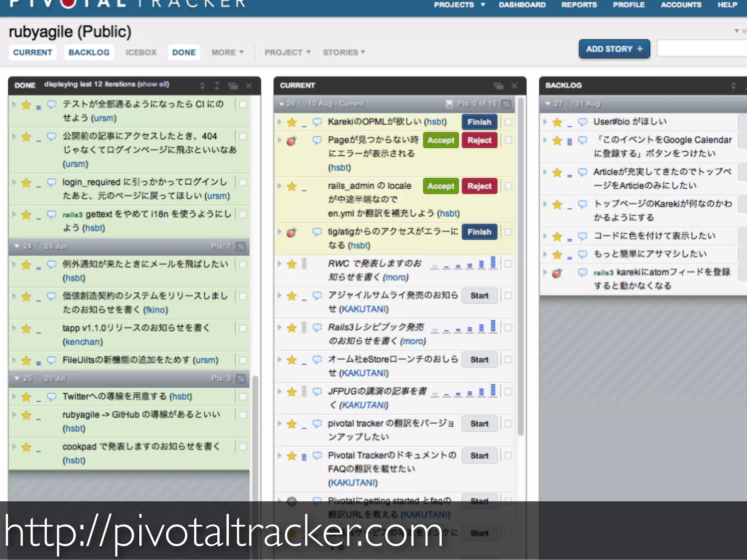The width and height of the screenshot is (747, 560).
Task: Toggle the ICEBOX panel tab
Action: 141,52
